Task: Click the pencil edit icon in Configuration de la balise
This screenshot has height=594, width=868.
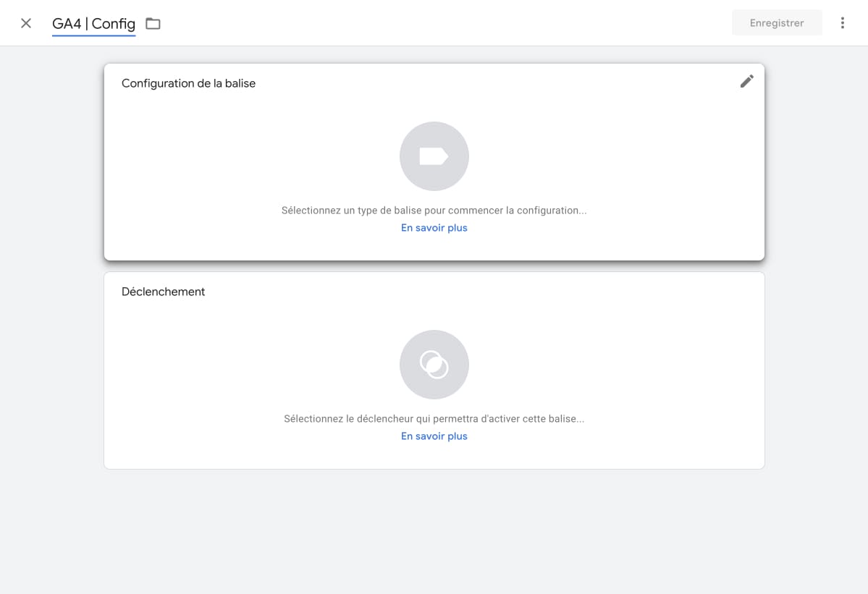Action: (x=747, y=81)
